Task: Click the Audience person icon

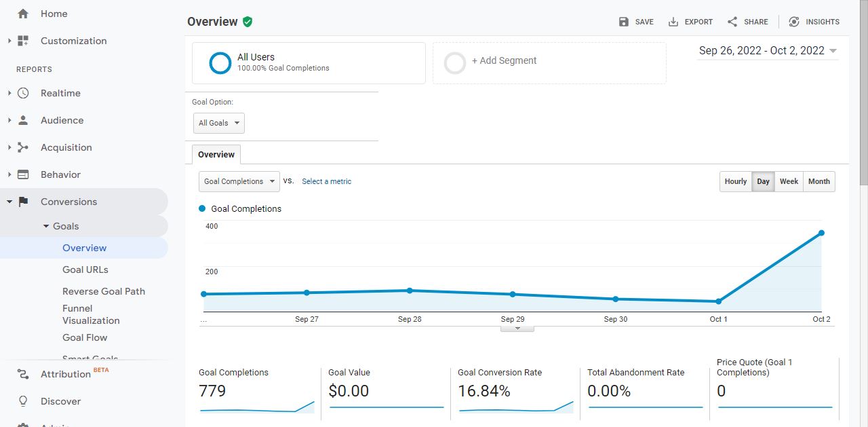Action: tap(23, 120)
